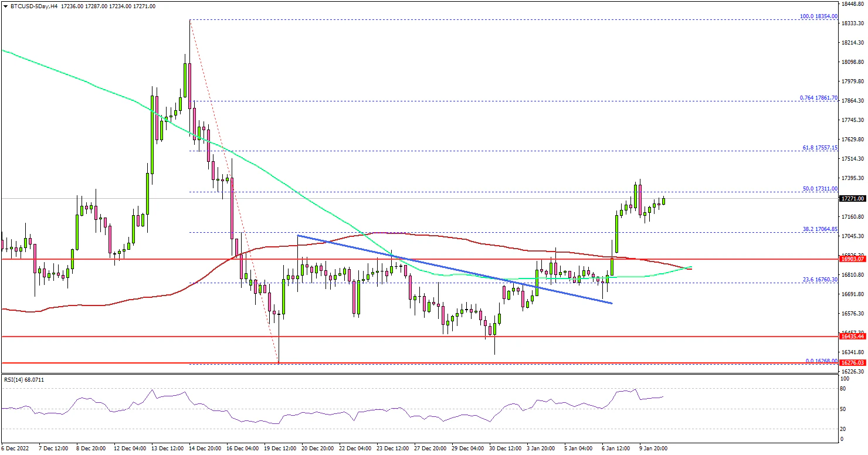Select the red 16903.07 price level label

pyautogui.click(x=853, y=259)
